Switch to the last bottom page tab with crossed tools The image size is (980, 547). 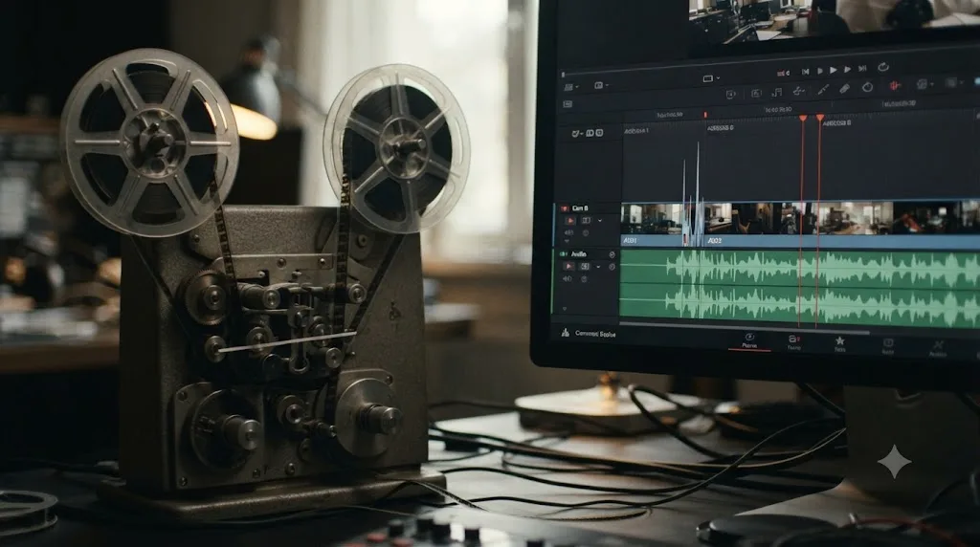click(x=937, y=348)
